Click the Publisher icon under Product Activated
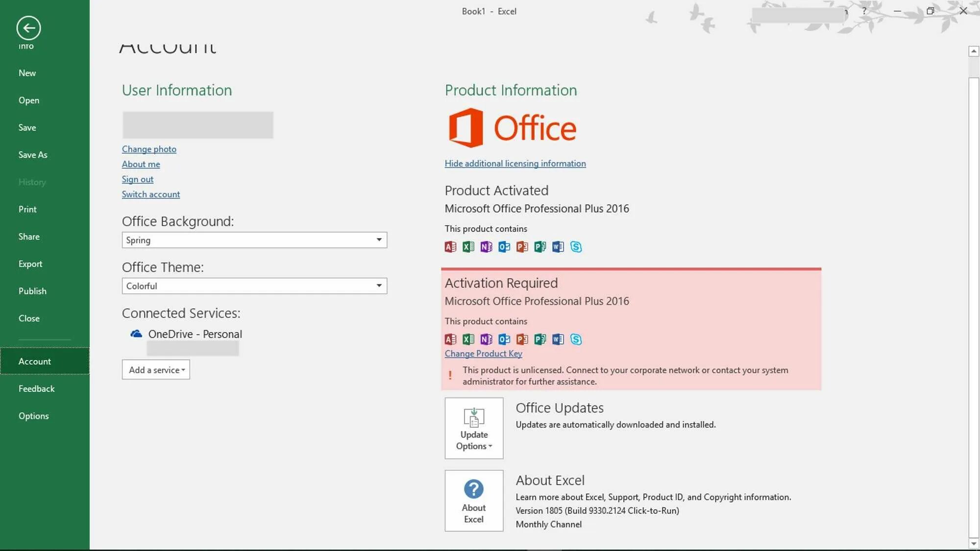The height and width of the screenshot is (551, 980). click(x=540, y=247)
